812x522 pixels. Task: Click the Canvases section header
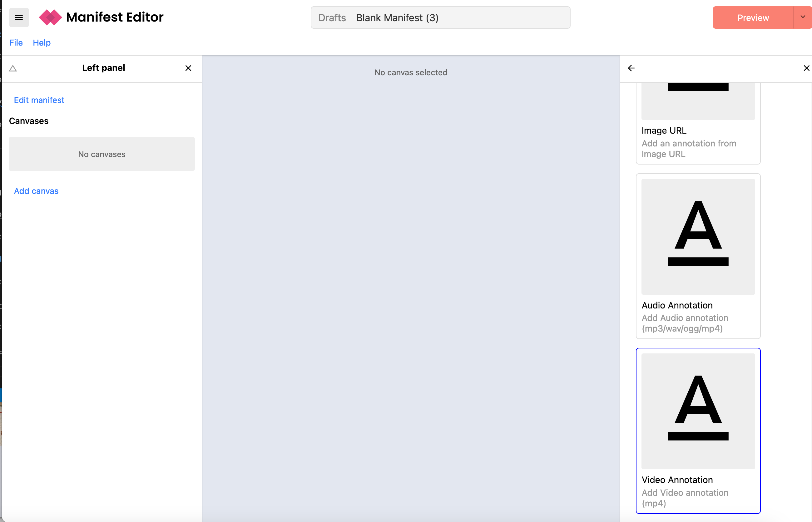[x=28, y=120]
